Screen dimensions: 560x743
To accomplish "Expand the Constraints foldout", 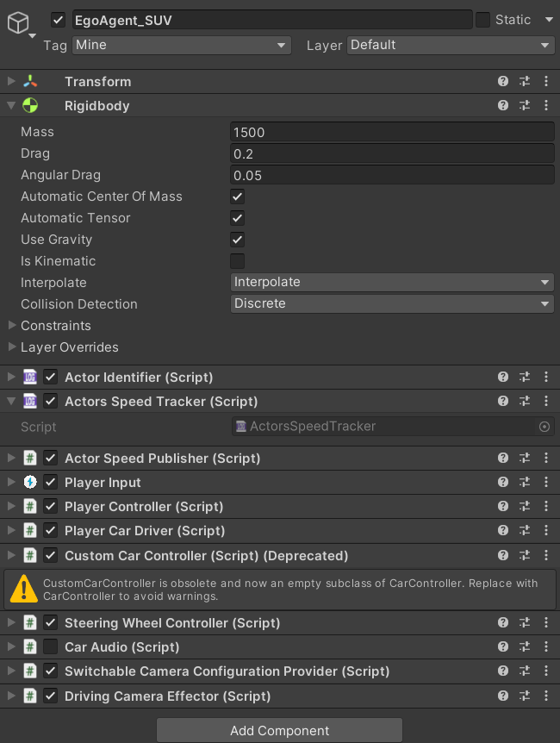I will tap(12, 325).
